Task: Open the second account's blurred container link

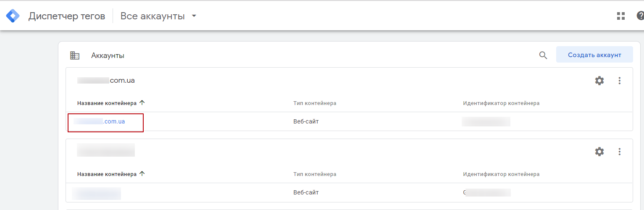Action: point(97,193)
